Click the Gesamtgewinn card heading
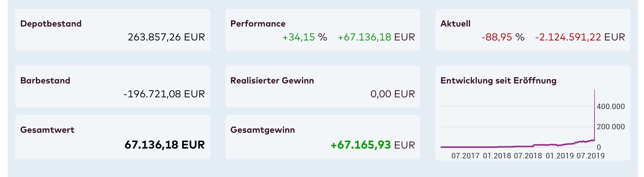 [263, 130]
